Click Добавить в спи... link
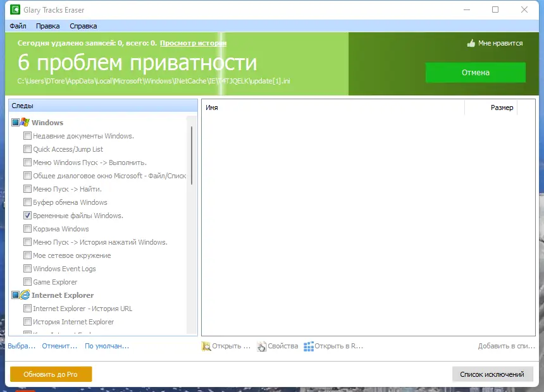544x392 pixels. (506, 346)
